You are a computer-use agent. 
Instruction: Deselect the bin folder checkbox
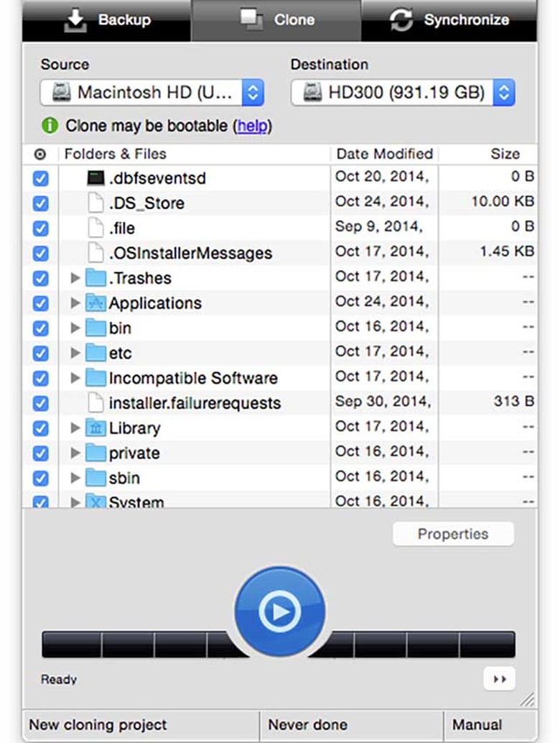pos(41,328)
